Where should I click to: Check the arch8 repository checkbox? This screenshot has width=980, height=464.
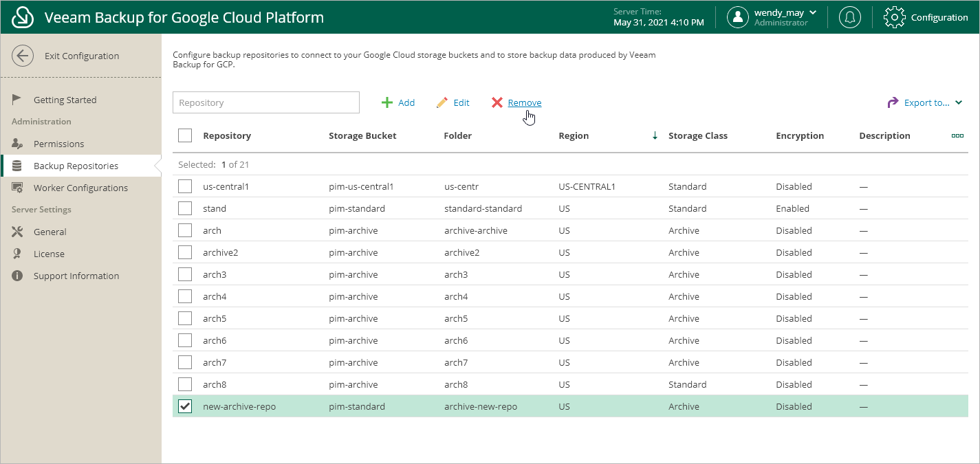coord(185,384)
